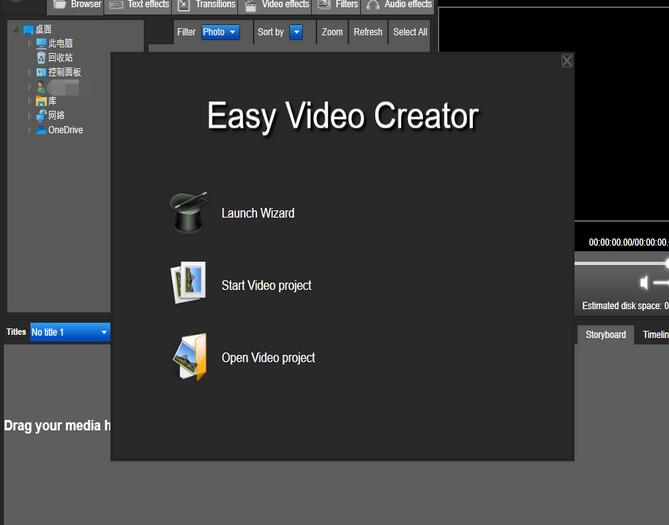669x525 pixels.
Task: Click the folder icon for Open Video project
Action: pos(190,357)
